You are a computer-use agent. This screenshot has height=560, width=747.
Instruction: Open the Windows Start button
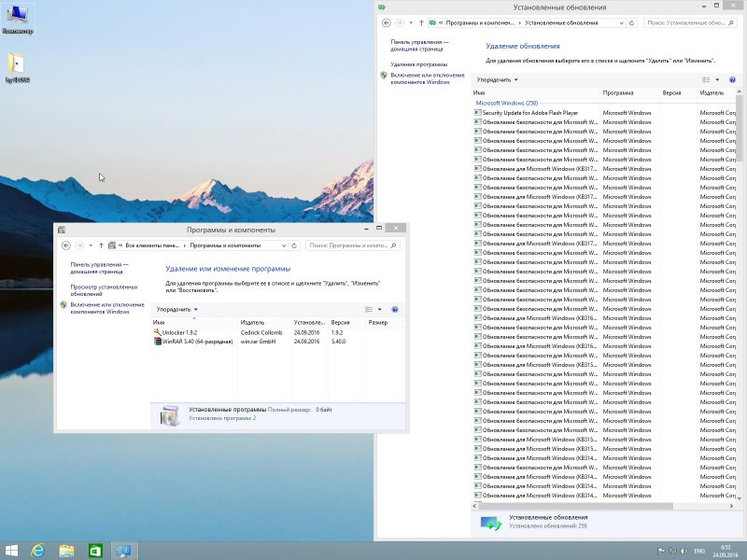[x=11, y=551]
